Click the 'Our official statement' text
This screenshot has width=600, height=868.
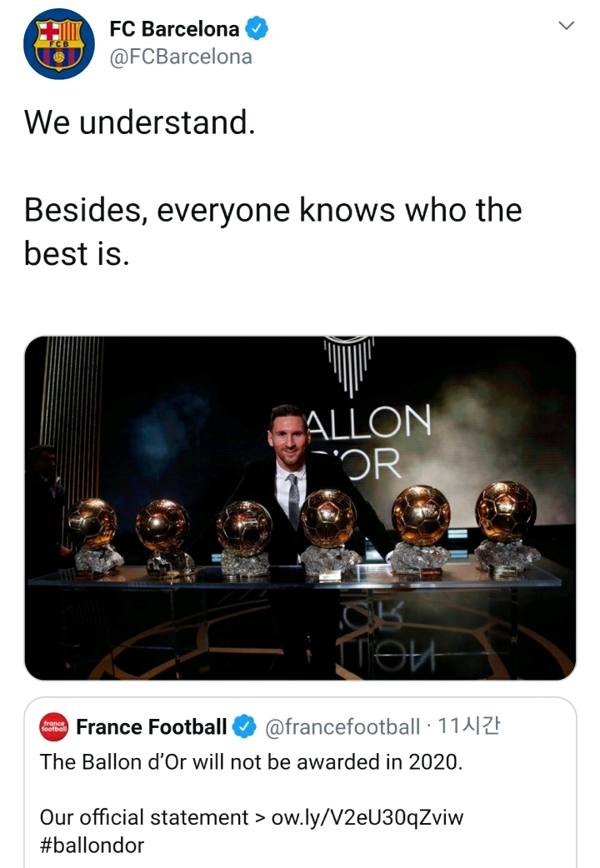pyautogui.click(x=143, y=817)
